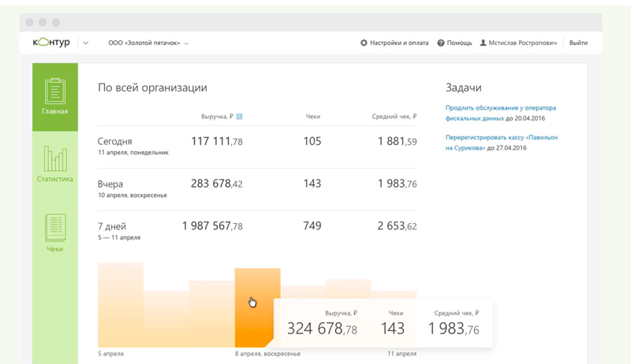Viewport: 631px width, 364px height.
Task: Open the Главная clipboard sidebar tab
Action: 55,97
